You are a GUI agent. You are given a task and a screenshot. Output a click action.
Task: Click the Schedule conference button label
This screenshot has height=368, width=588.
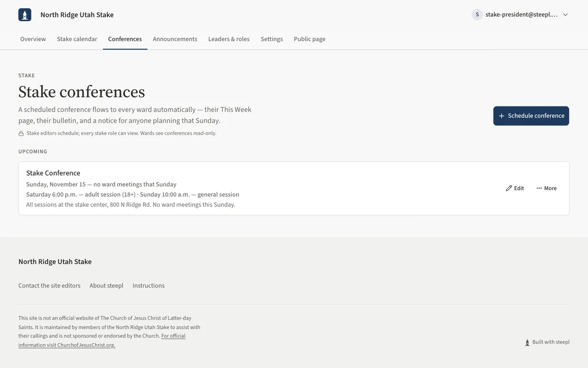[536, 116]
